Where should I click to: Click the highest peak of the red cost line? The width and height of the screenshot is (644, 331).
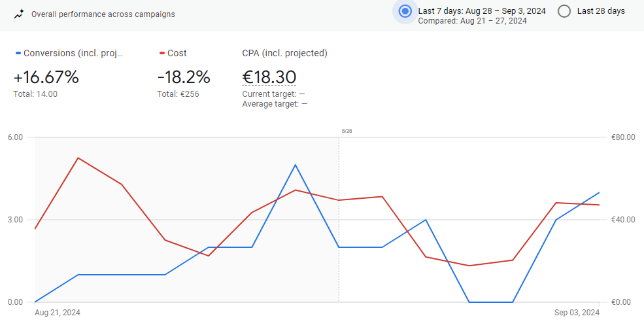78,158
